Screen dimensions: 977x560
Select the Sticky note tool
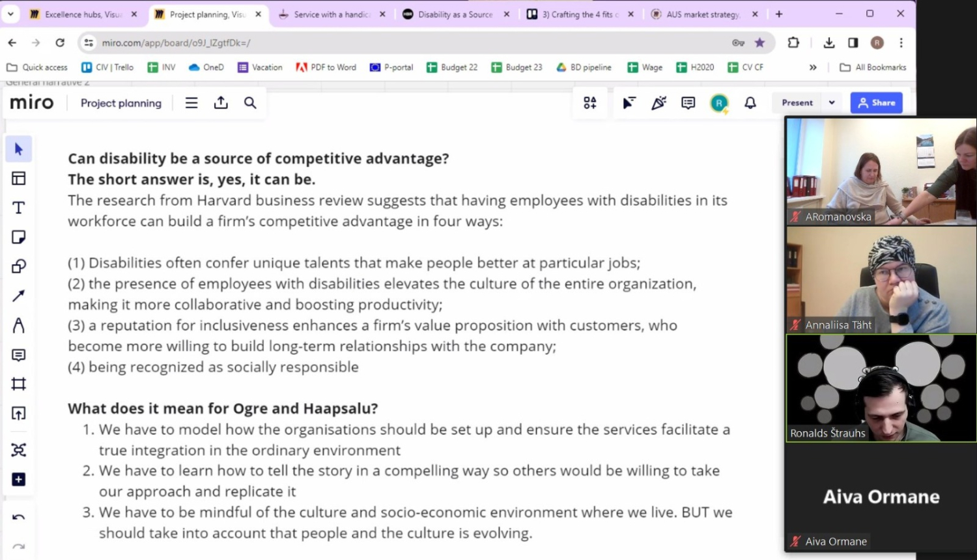pos(18,237)
